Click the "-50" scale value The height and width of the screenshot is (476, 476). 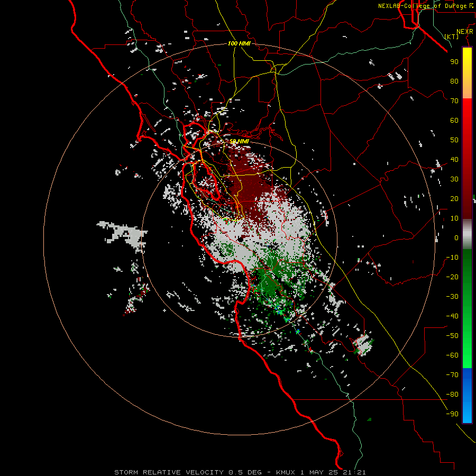point(452,336)
